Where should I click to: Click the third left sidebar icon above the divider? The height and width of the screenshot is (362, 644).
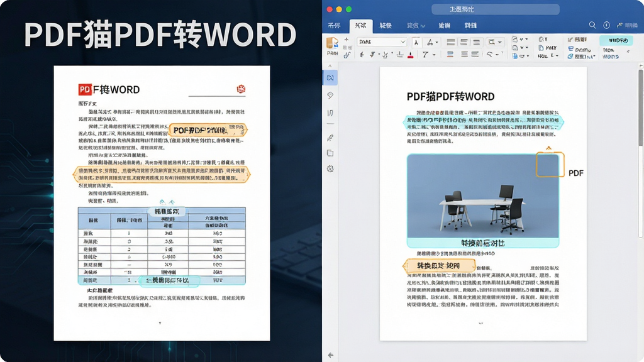330,113
